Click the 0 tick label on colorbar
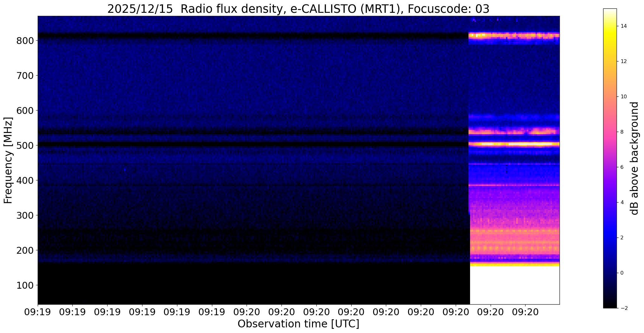This screenshot has height=333, width=644. (x=622, y=273)
